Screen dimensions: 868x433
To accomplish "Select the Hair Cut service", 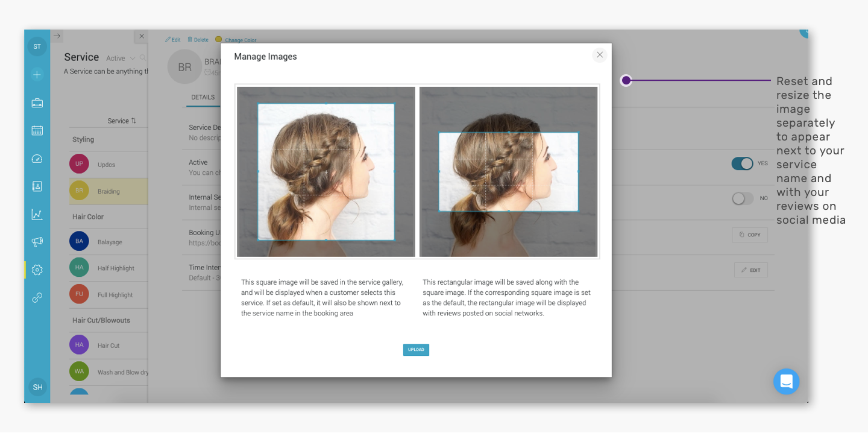I will click(108, 346).
